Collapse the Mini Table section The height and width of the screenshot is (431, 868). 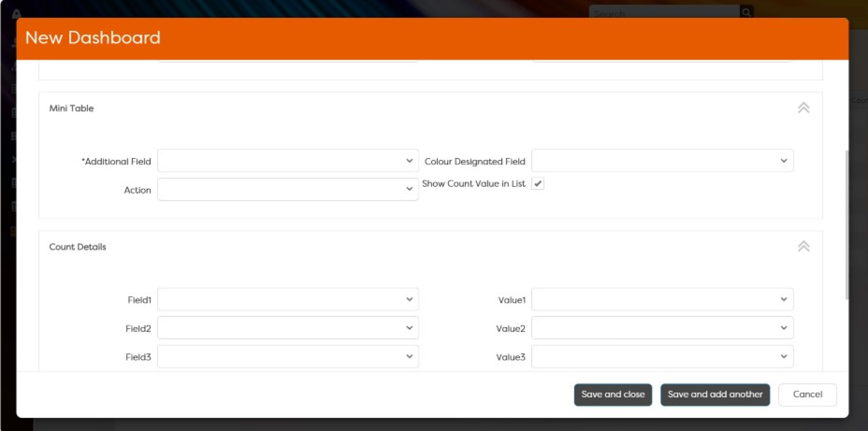coord(804,108)
